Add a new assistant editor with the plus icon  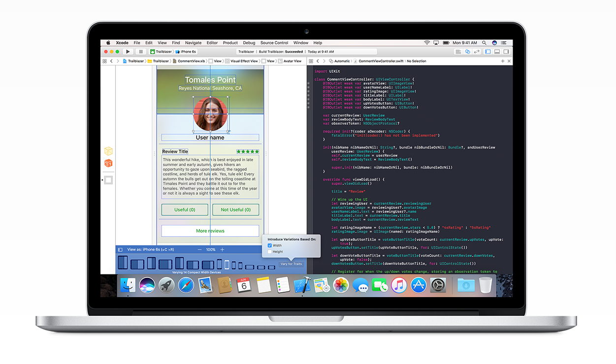click(503, 61)
